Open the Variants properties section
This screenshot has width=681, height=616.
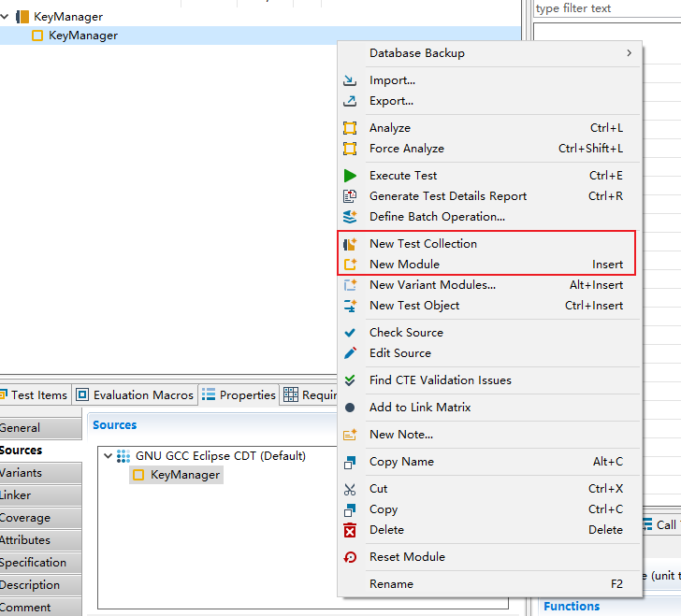click(41, 473)
